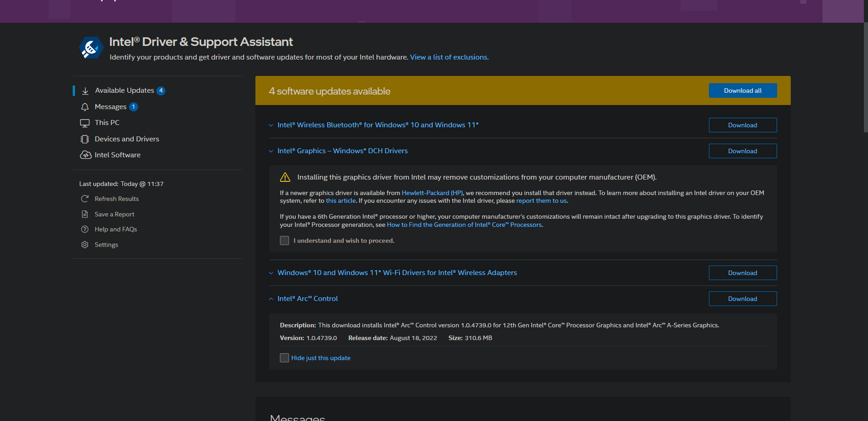Click 'Help and FAQs' in sidebar
Screen dimensions: 868x421
tap(116, 229)
